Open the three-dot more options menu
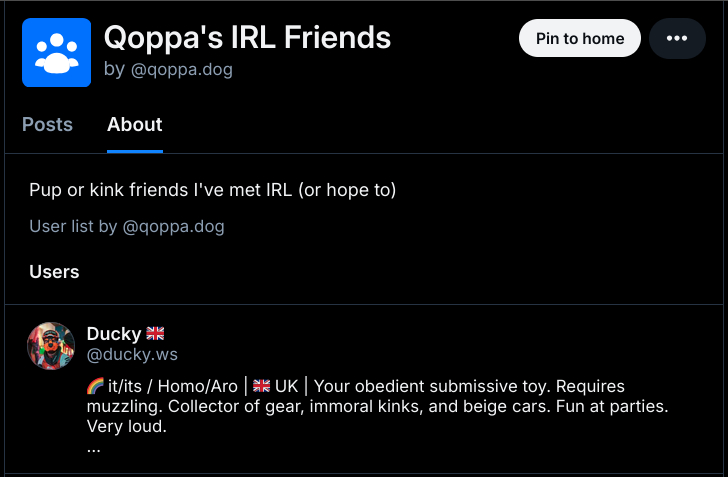 point(677,38)
